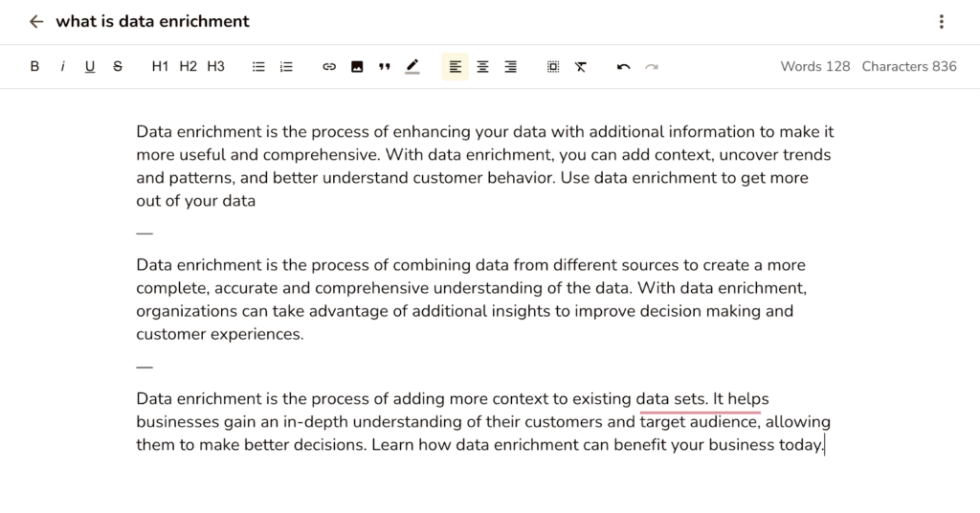Insert a bulleted list
The height and width of the screenshot is (513, 980).
(x=258, y=67)
